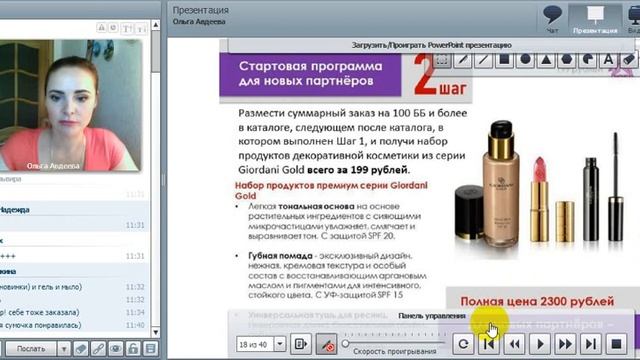Viewport: 640px width, 360px height.
Task: Click the round clock icon above video
Action: pos(113,28)
